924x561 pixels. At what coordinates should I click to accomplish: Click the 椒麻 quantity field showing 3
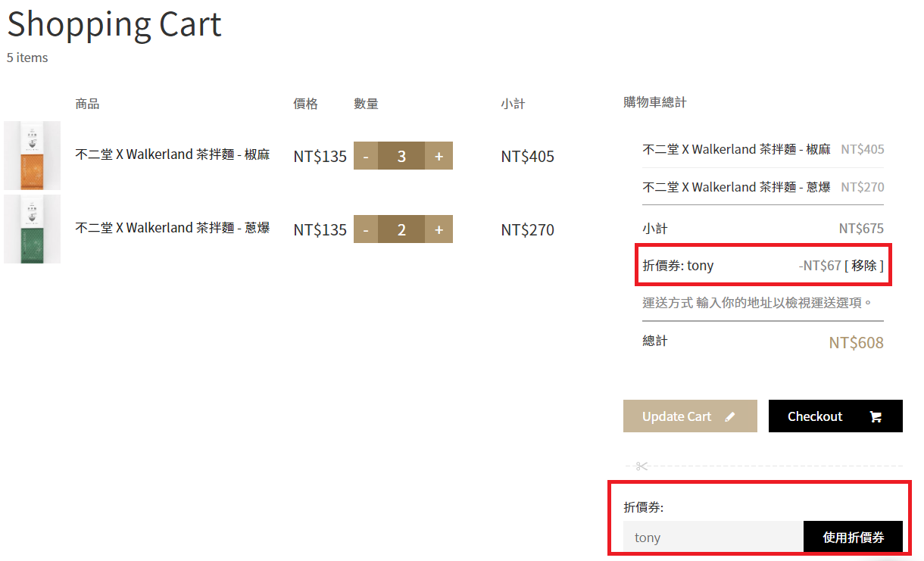point(401,156)
